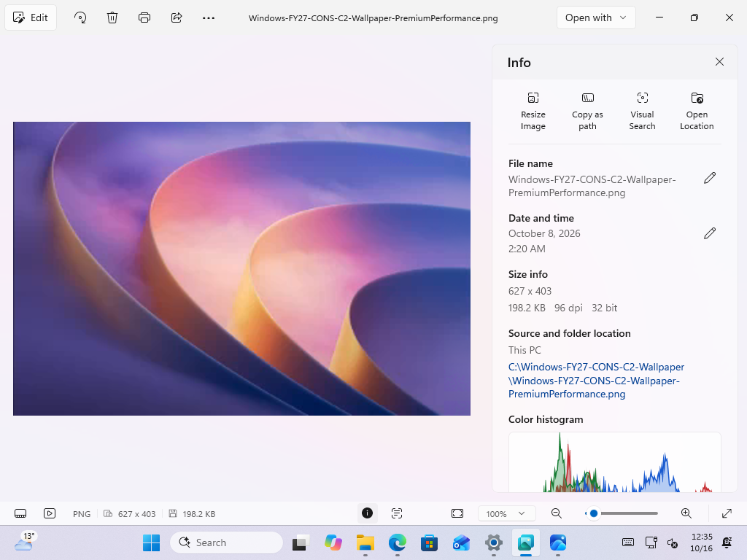Click the 627 x 403 dimensions in status bar

(x=136, y=514)
